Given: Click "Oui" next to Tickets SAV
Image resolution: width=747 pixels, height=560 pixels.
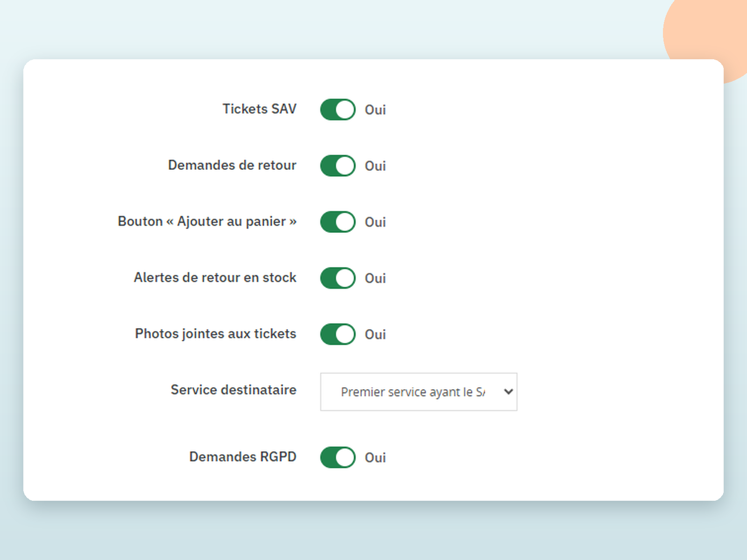Looking at the screenshot, I should [x=375, y=110].
